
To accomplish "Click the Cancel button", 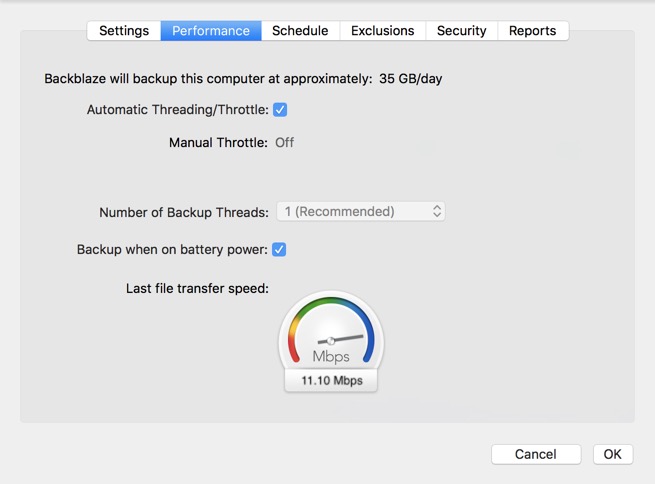I will (536, 454).
